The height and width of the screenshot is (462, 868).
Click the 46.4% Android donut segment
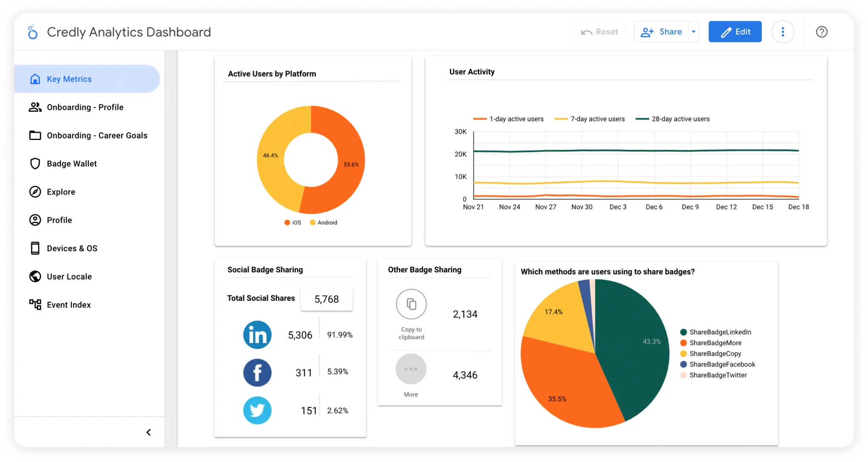[x=270, y=156]
